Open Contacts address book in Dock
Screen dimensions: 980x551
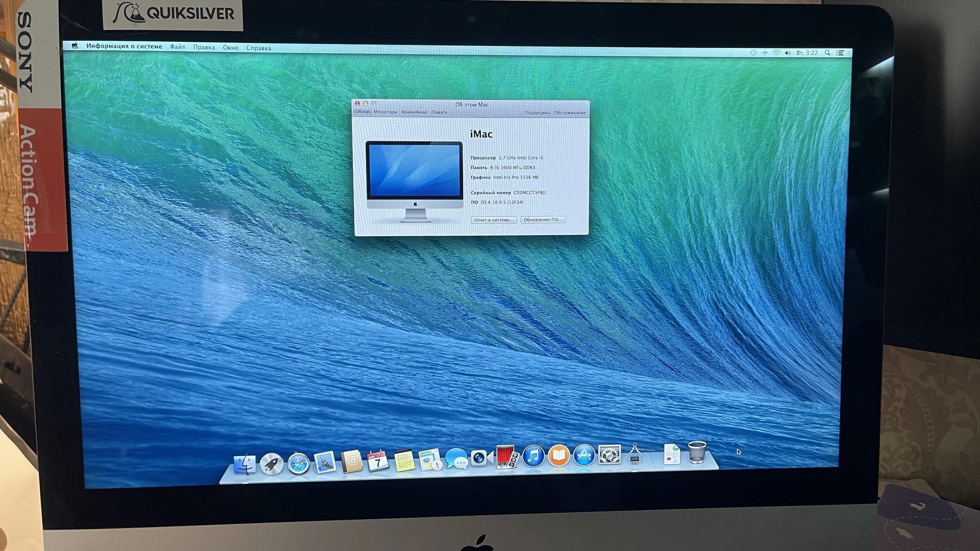coord(352,462)
